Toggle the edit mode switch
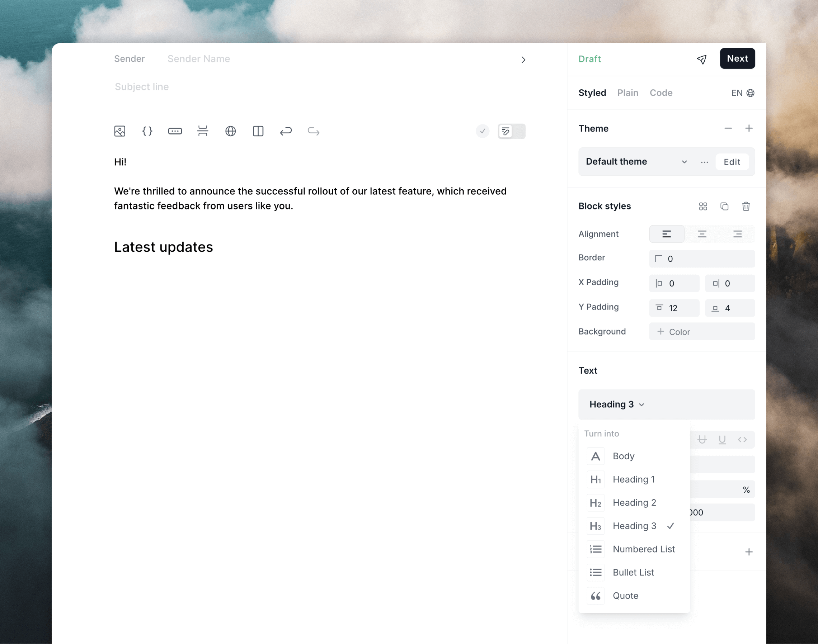Image resolution: width=818 pixels, height=644 pixels. click(x=511, y=131)
